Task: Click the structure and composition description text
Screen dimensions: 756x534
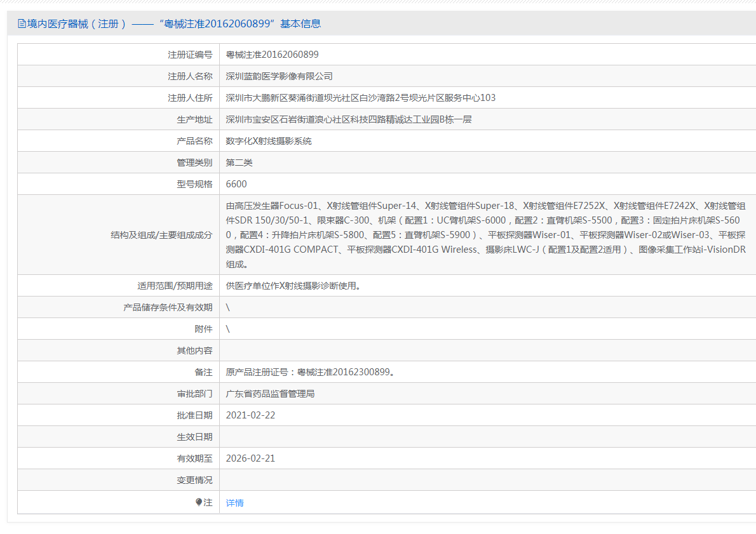Action: [485, 235]
